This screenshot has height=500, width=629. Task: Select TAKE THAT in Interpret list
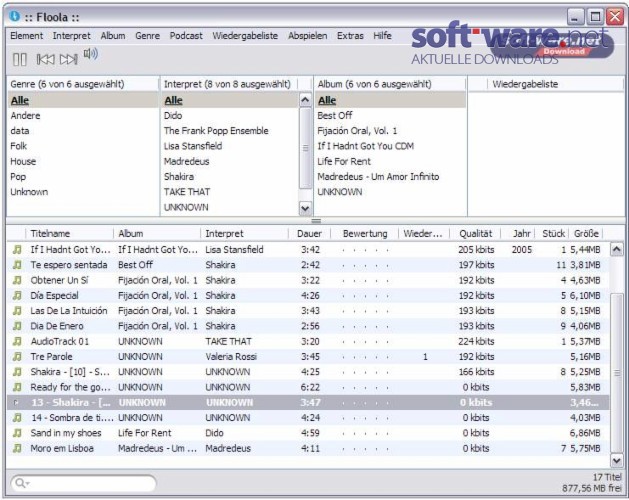(x=230, y=192)
